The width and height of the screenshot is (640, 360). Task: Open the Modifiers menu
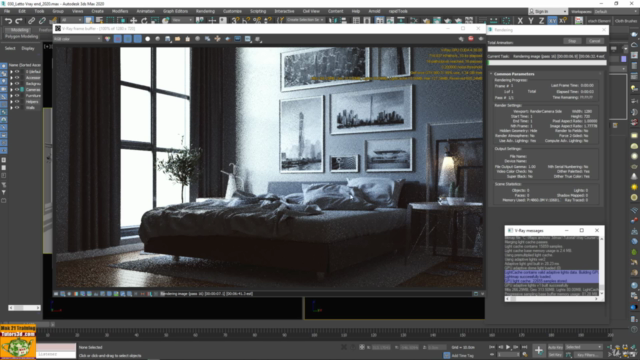click(x=120, y=11)
